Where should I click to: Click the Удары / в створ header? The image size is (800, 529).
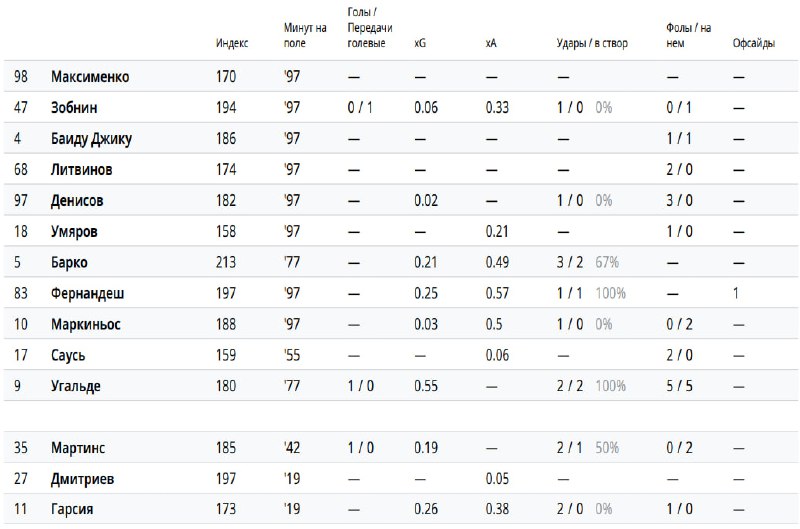click(592, 44)
